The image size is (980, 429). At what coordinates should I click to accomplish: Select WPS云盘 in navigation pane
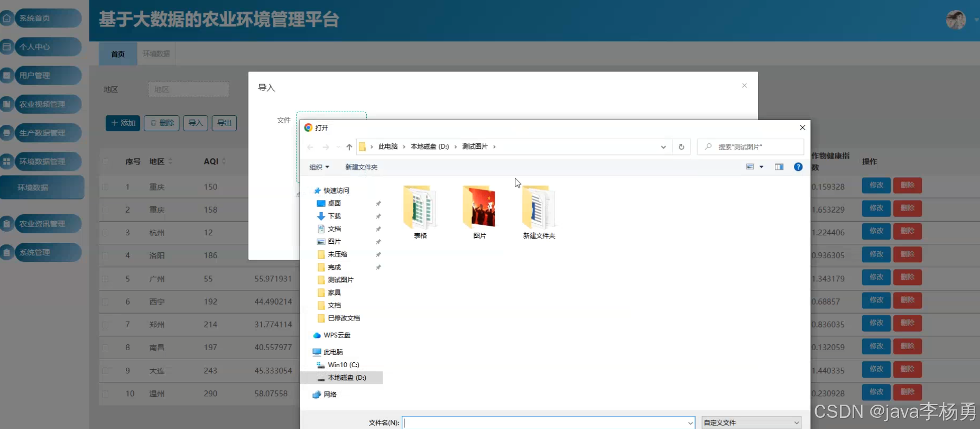tap(337, 335)
